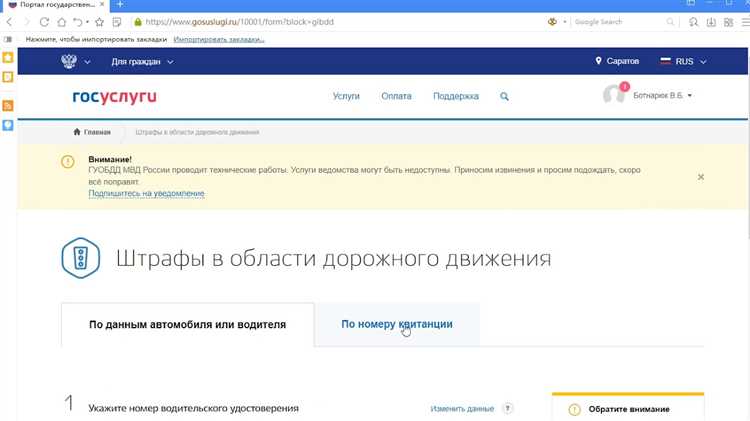The width and height of the screenshot is (750, 421).
Task: Open the browser hamburger menu
Action: click(x=745, y=22)
